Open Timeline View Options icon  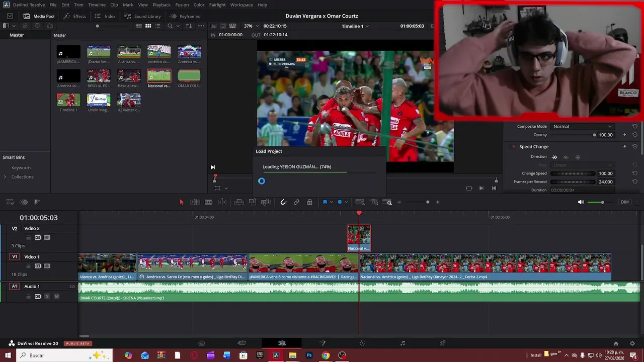pos(10,202)
